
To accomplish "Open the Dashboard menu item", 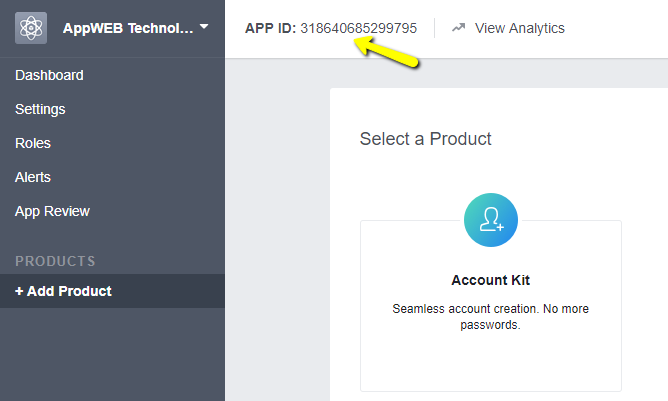I will click(49, 75).
